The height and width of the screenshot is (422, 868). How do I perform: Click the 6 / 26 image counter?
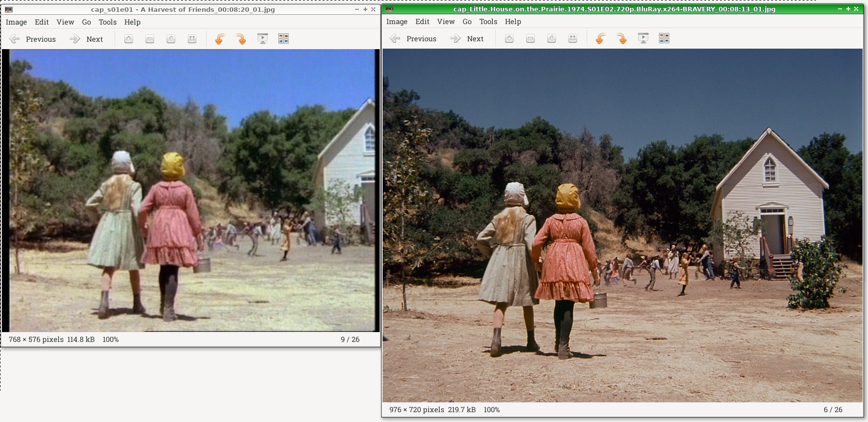[833, 410]
